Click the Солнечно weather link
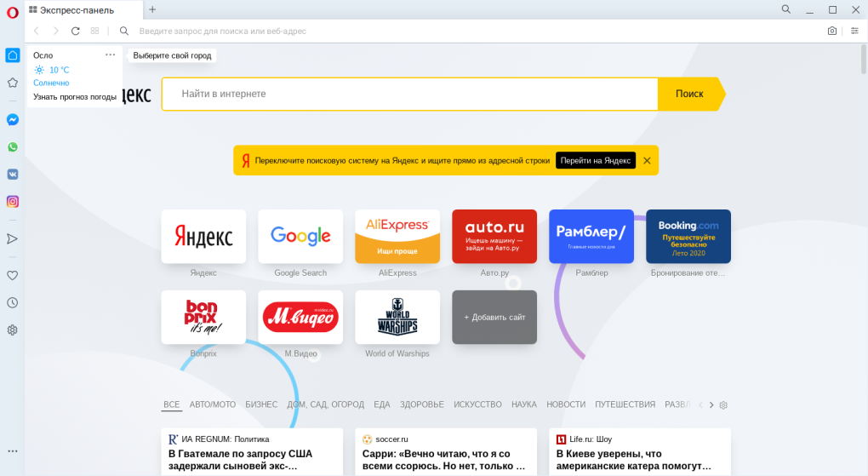Screen dimensions: 868x476 (51, 83)
